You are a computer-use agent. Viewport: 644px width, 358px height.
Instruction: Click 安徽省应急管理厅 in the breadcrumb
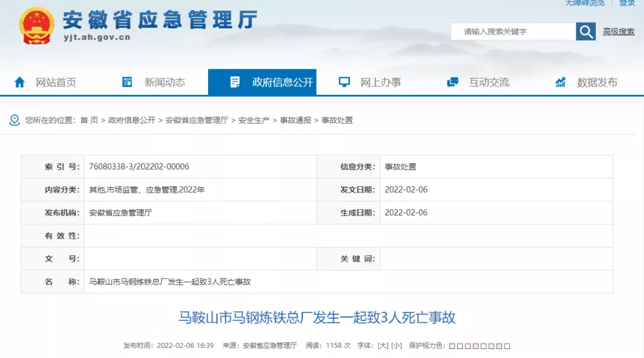[197, 120]
